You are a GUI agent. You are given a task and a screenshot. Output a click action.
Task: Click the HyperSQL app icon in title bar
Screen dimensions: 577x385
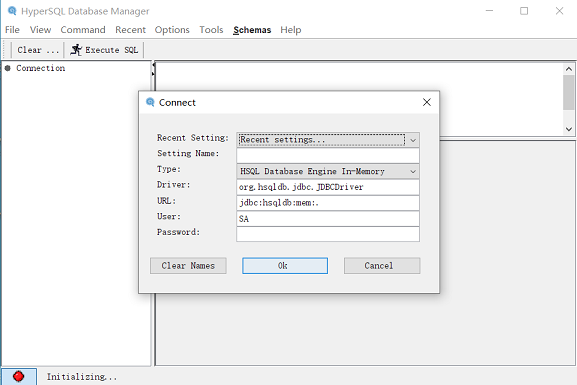(12, 11)
